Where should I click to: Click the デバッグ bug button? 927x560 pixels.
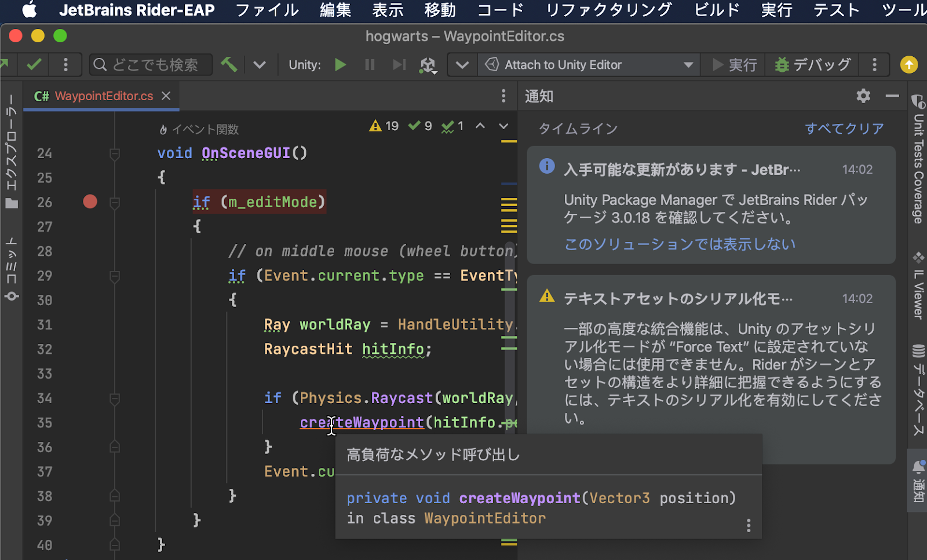[x=812, y=64]
